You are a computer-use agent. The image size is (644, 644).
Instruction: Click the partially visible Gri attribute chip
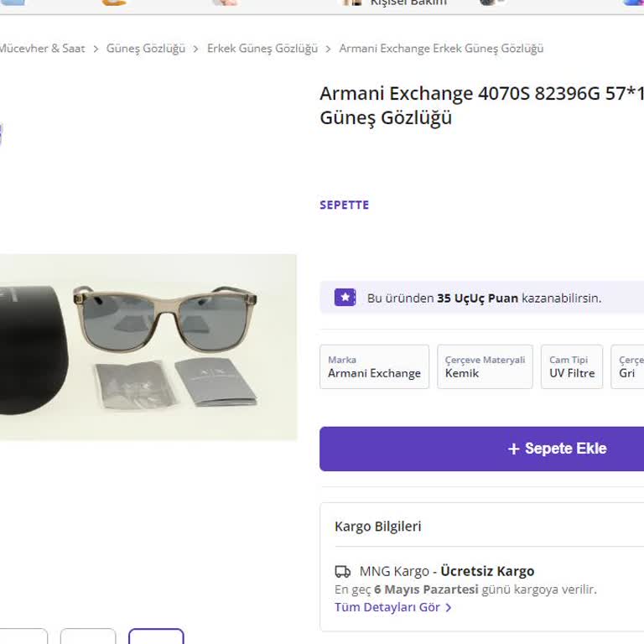point(628,367)
